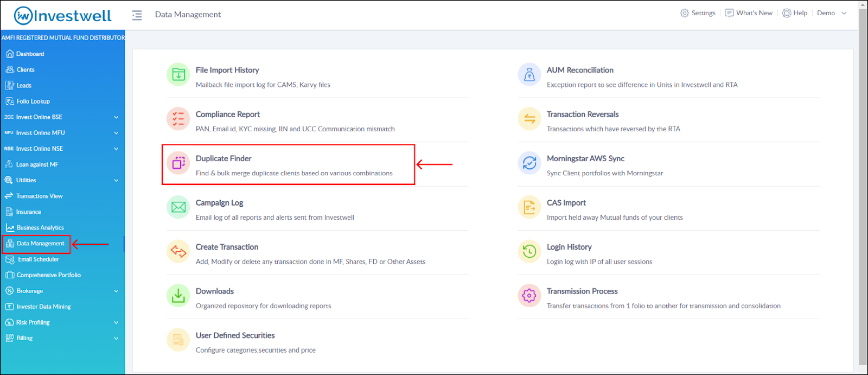Viewport: 868px width, 375px height.
Task: Click the Insurance icon in sidebar
Action: 9,212
